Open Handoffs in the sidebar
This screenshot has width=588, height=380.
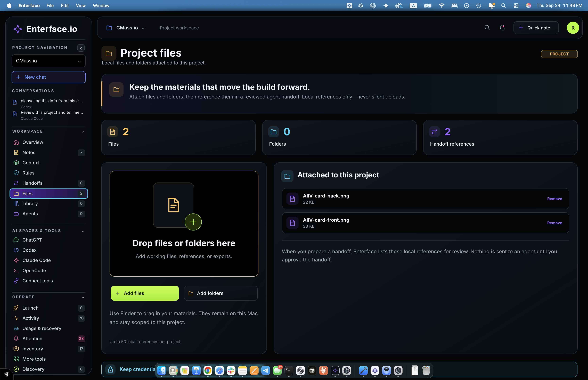(49, 183)
